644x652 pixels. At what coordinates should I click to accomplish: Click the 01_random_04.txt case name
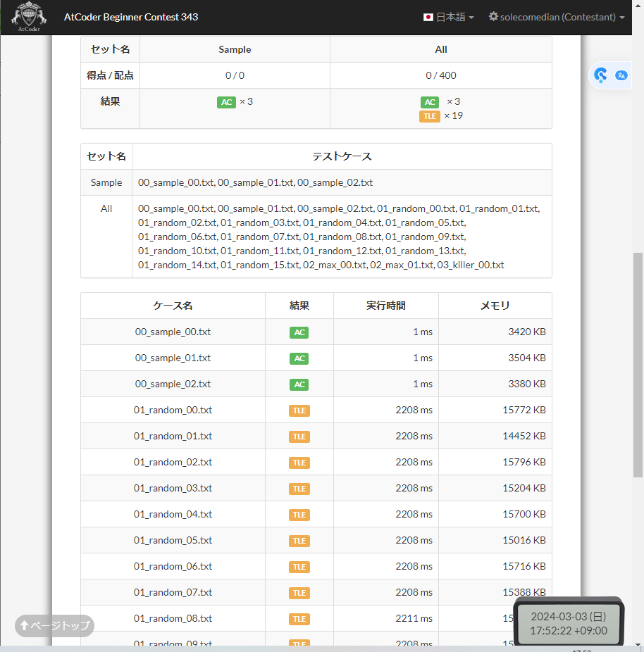click(x=173, y=514)
